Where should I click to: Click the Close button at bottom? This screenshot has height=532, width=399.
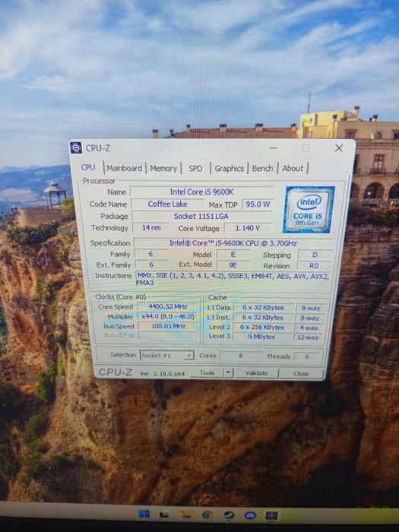click(x=301, y=373)
